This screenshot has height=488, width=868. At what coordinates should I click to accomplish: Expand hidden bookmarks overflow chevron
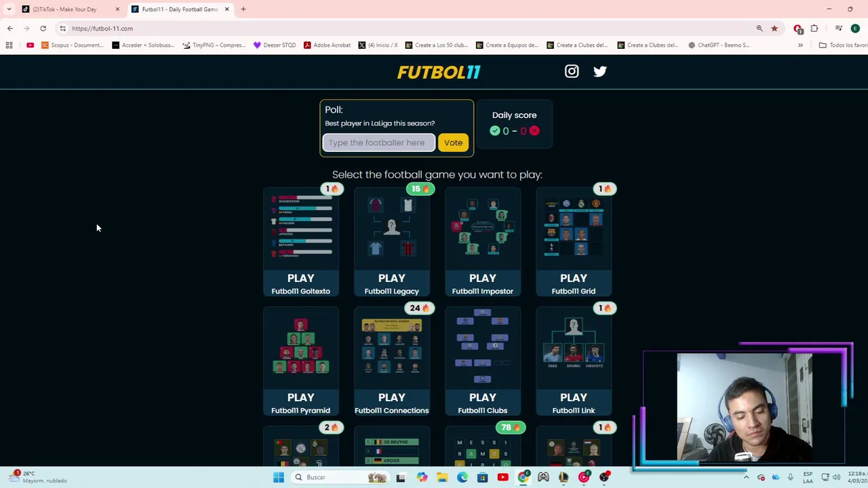pos(800,45)
